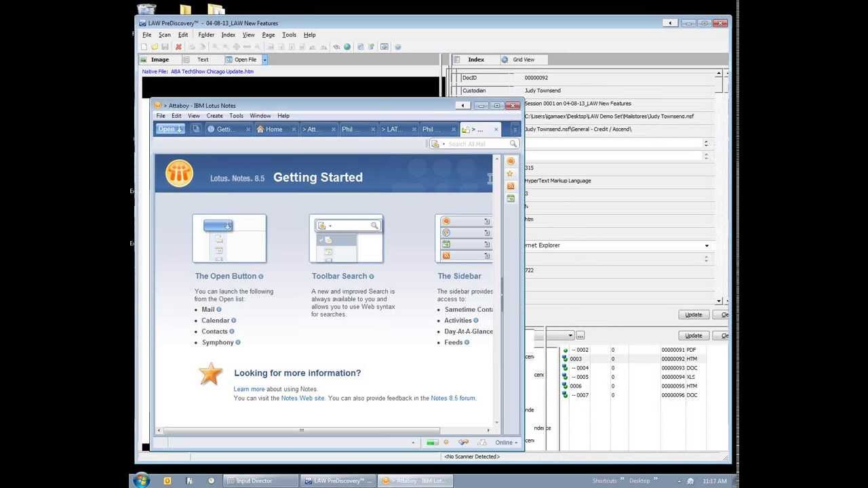This screenshot has width=868, height=488.
Task: Open the Index tab in LAW right pane
Action: point(476,60)
